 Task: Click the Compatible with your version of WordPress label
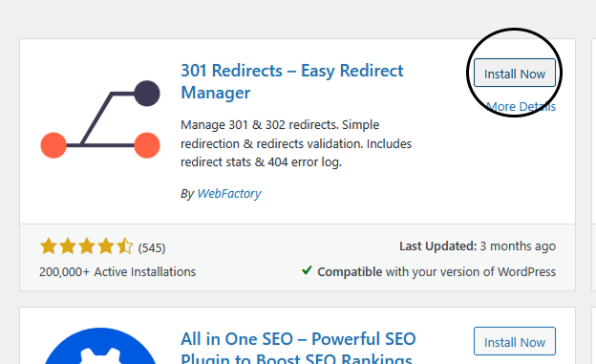436,272
